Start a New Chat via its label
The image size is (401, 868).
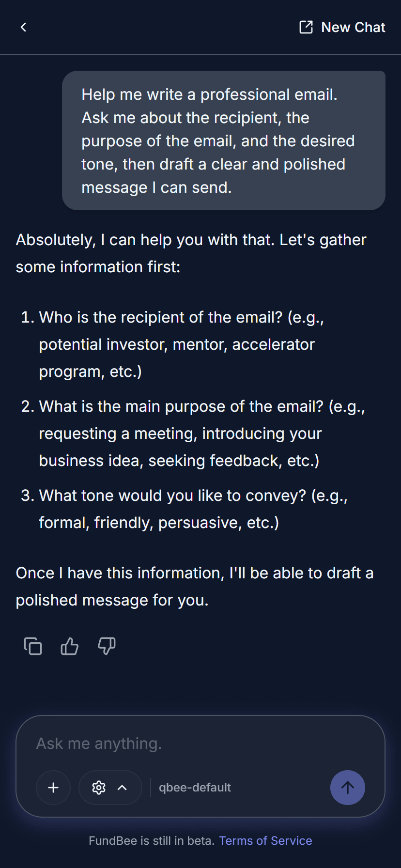(353, 27)
